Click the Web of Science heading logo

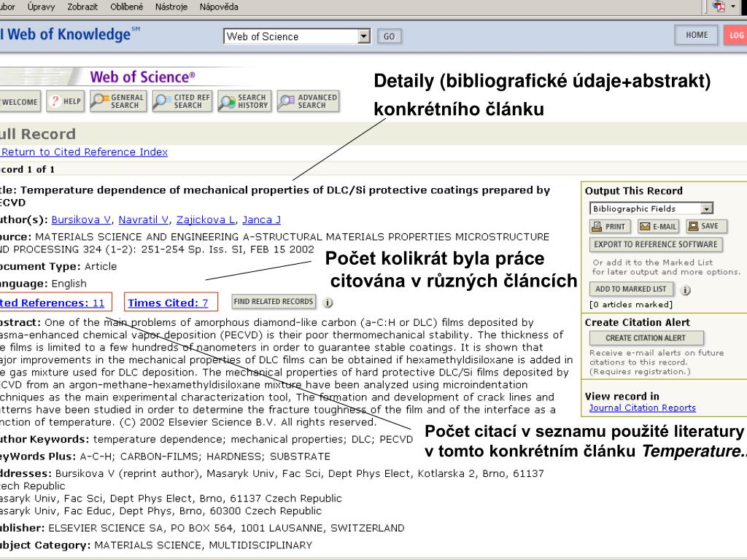coord(142,77)
